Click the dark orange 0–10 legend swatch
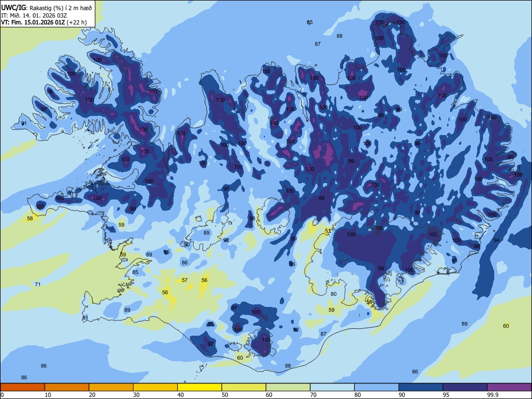Viewport: 532px width, 399px height. pyautogui.click(x=22, y=387)
